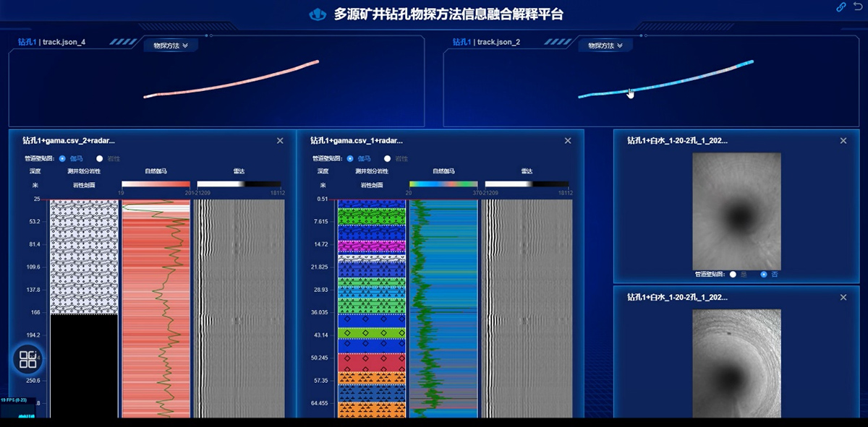Click the platform logo icon beside the title

click(318, 14)
